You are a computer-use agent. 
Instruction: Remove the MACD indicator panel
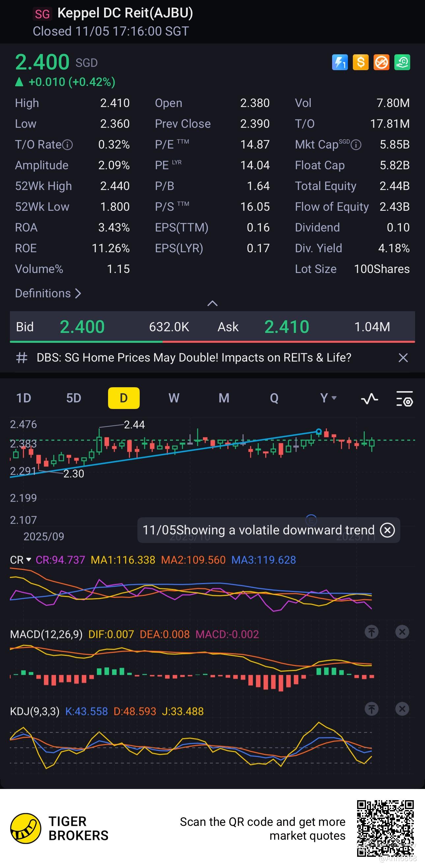(x=402, y=632)
